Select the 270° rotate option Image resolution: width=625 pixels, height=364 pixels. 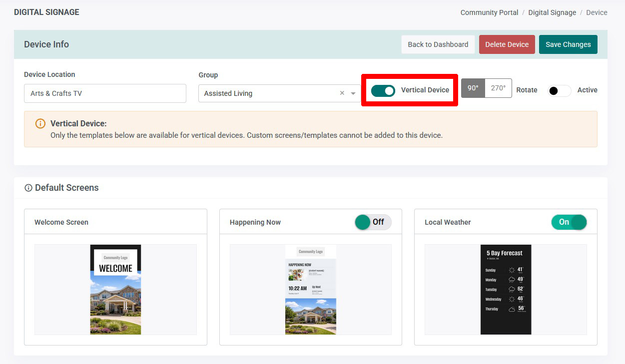(x=498, y=88)
